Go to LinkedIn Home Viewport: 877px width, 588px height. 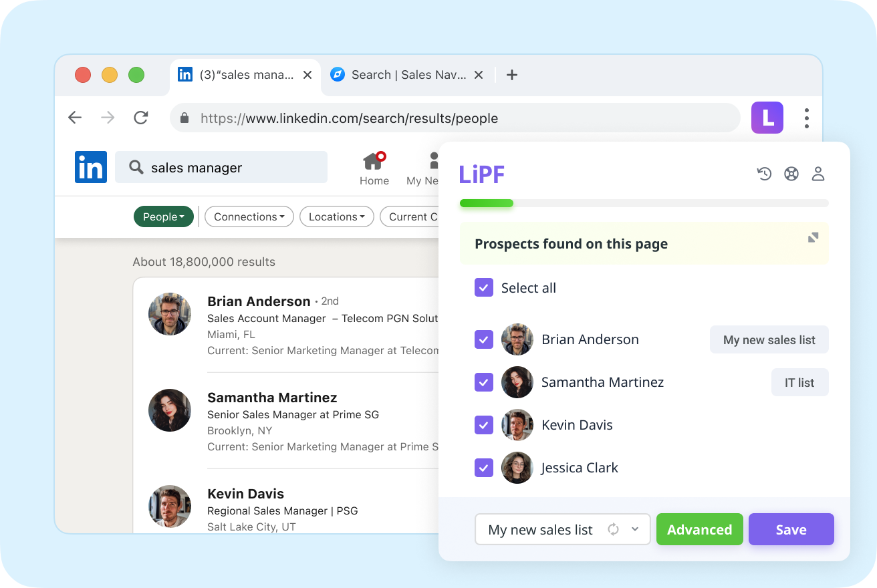(x=374, y=168)
